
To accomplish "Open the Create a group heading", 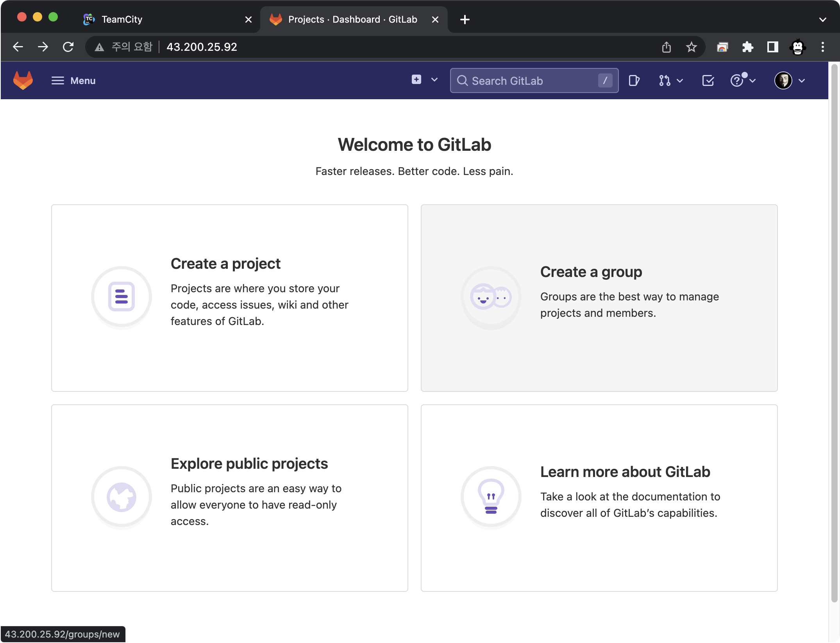I will click(x=591, y=272).
